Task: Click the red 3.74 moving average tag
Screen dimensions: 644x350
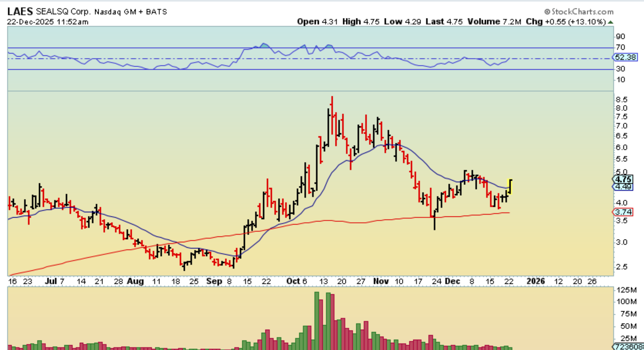Action: pyautogui.click(x=623, y=212)
